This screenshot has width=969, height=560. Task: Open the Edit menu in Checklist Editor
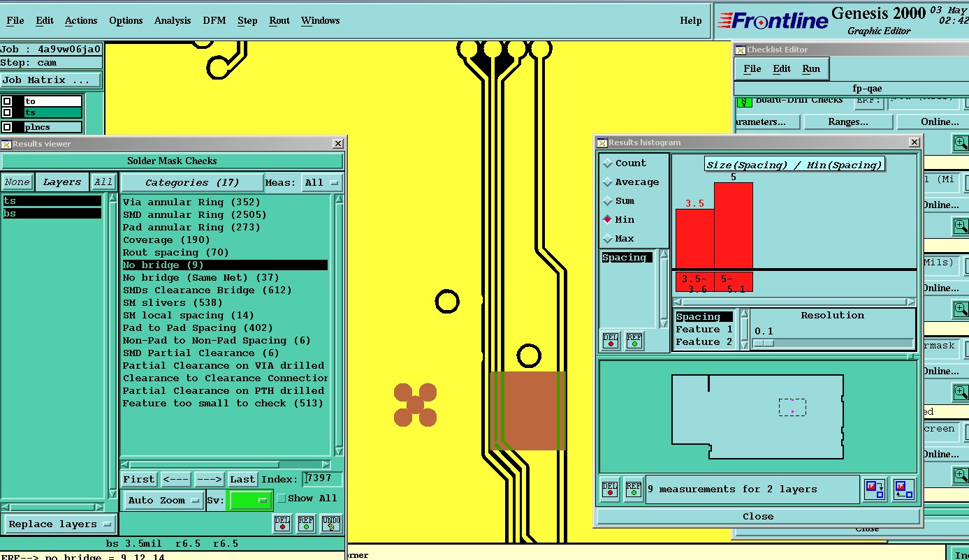(782, 68)
